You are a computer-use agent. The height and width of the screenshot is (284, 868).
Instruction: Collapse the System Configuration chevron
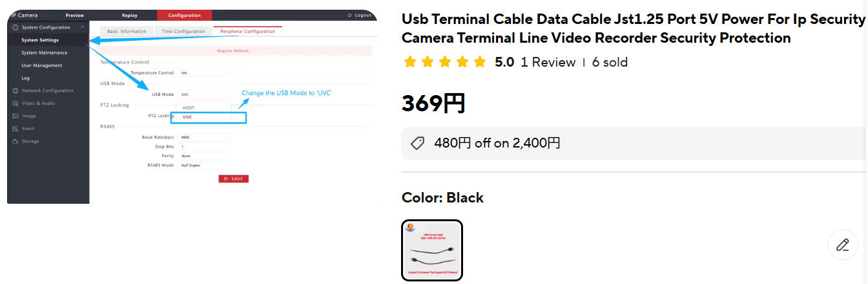coord(82,27)
